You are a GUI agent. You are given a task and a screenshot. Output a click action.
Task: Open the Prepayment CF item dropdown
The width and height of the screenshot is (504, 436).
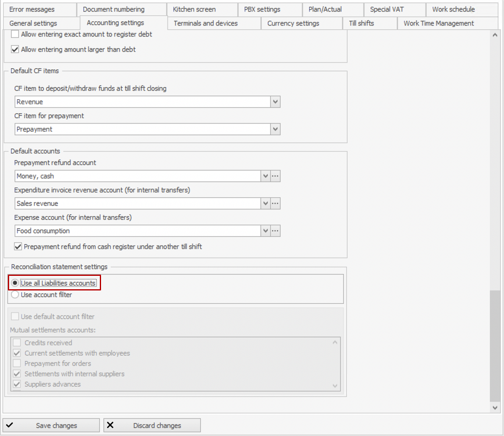(275, 129)
